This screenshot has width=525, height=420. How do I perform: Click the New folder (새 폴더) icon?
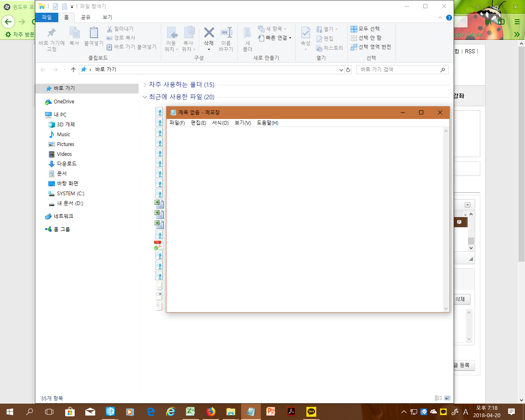coord(247,33)
